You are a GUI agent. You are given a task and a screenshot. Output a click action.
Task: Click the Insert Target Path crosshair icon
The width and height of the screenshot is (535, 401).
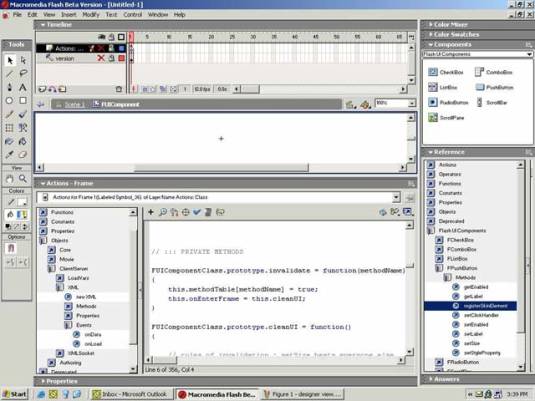(x=185, y=212)
